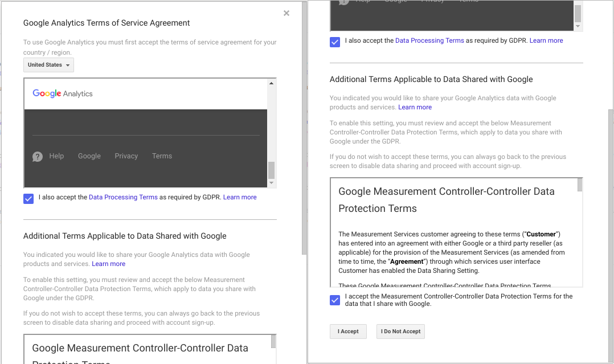
Task: Click scrollbar thumb of the terms frame with Help footer
Action: pyautogui.click(x=272, y=170)
